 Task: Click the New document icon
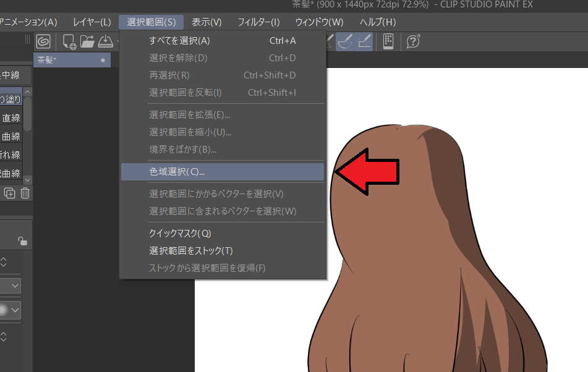tap(69, 41)
